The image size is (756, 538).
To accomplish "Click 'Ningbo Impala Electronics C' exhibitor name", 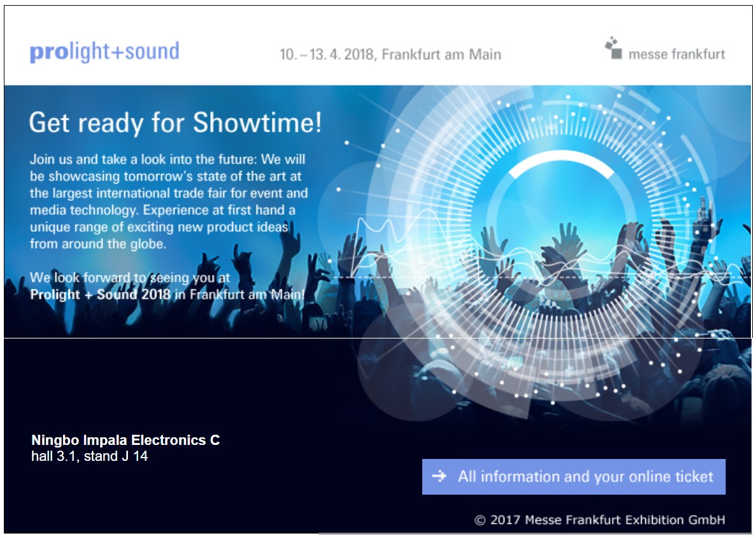I will point(125,440).
